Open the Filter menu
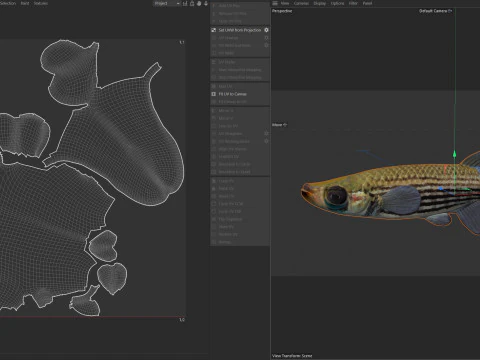Viewport: 480px width, 360px height. pos(353,3)
